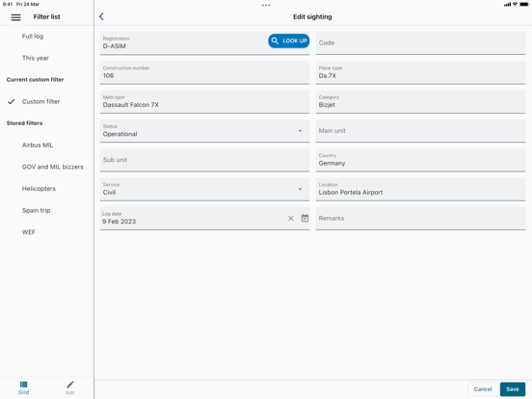Edit the Location field Lisbon Portela Airport
This screenshot has height=399, width=532.
[420, 189]
